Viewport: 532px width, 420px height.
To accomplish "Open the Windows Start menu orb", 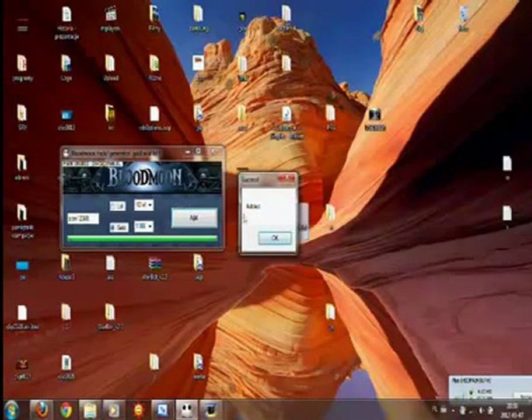I will (x=12, y=410).
